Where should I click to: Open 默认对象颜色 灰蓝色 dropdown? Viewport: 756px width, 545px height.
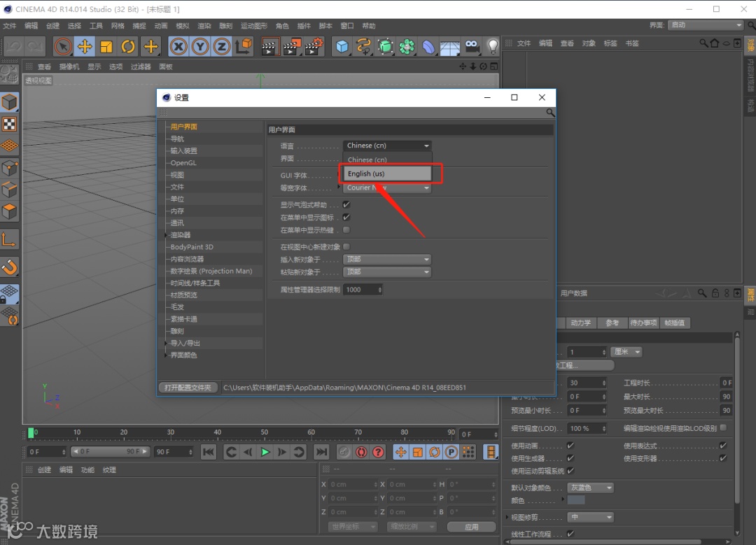[591, 488]
